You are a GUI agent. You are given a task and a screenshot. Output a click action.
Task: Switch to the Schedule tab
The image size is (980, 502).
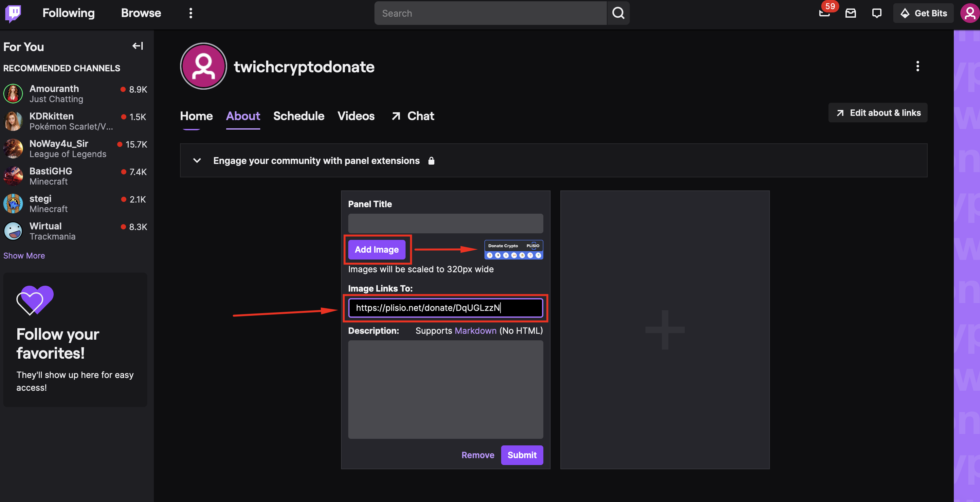pos(299,117)
